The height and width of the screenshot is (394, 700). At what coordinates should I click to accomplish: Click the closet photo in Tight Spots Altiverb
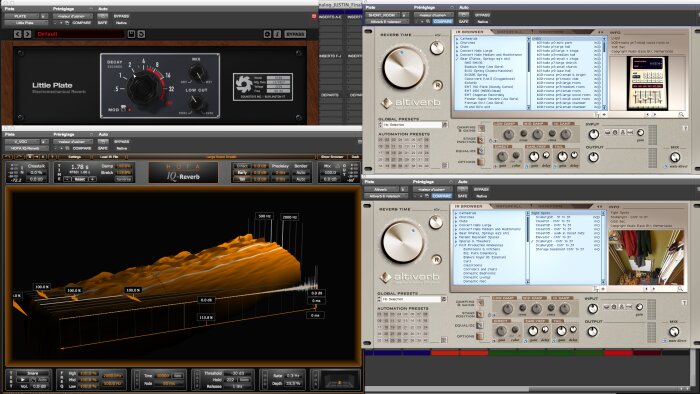point(646,257)
